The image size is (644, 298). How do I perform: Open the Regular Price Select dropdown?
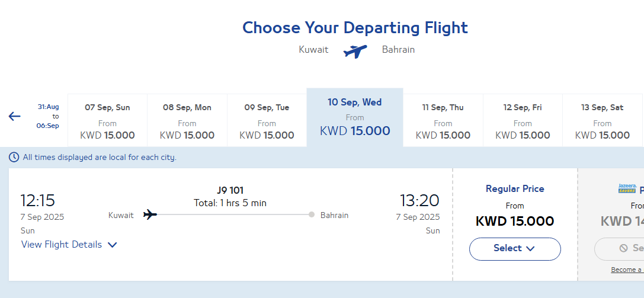tap(515, 249)
